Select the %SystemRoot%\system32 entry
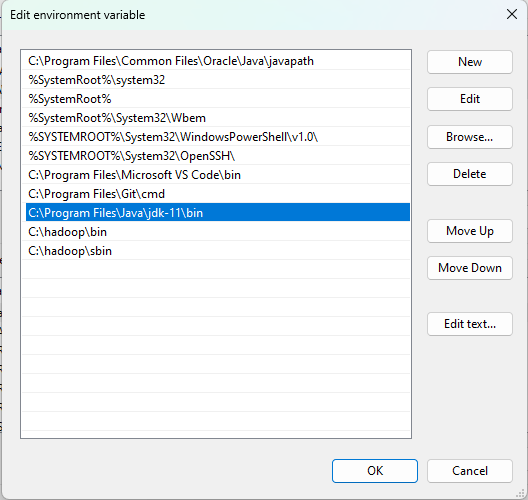Screen dimensions: 528x500 218,80
